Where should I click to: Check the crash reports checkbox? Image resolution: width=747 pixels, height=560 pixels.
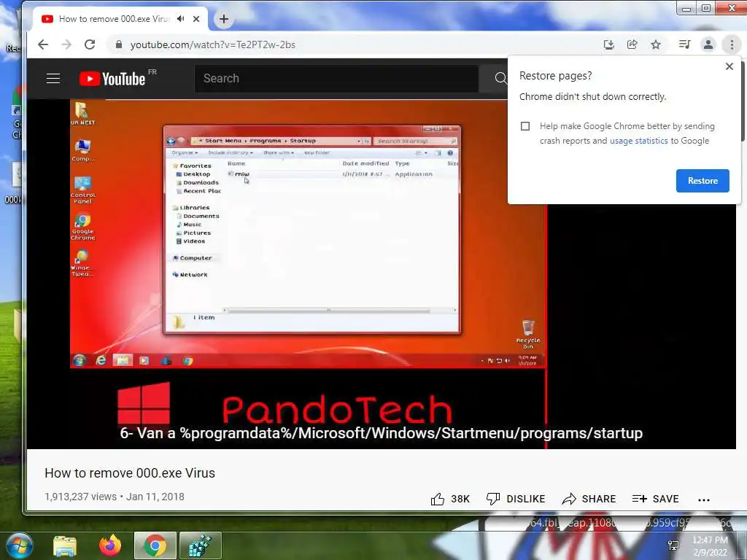[x=525, y=126]
